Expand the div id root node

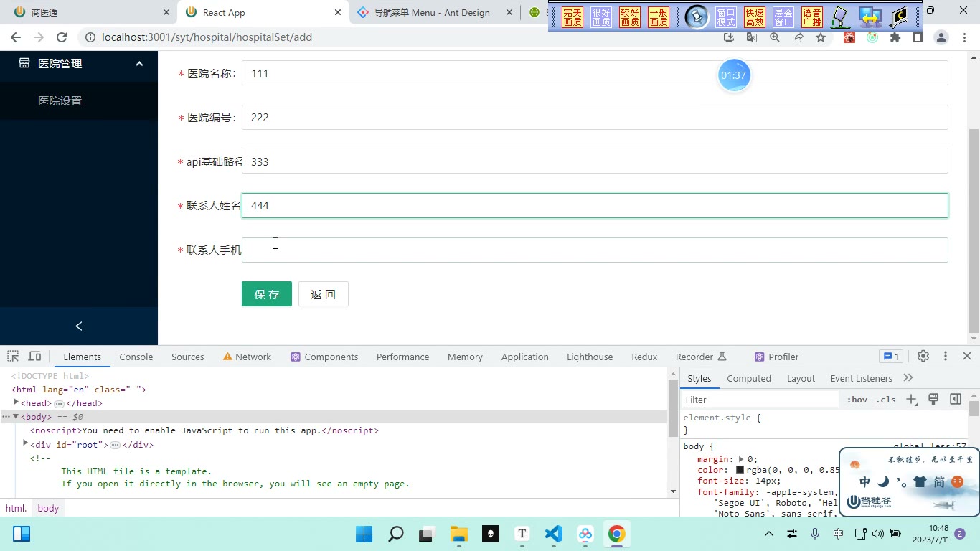(25, 444)
